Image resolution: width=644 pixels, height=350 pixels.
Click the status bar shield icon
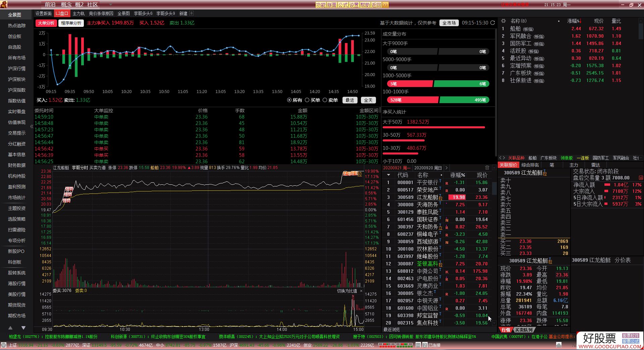tap(3, 345)
